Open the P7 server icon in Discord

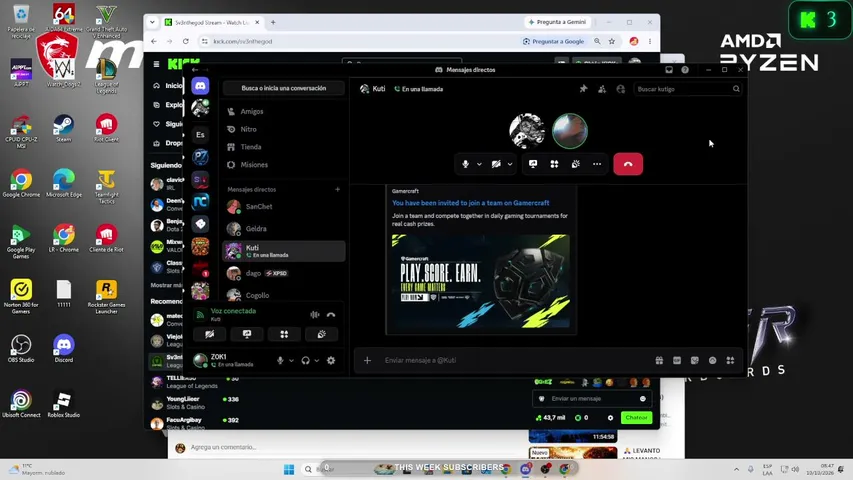tap(200, 157)
